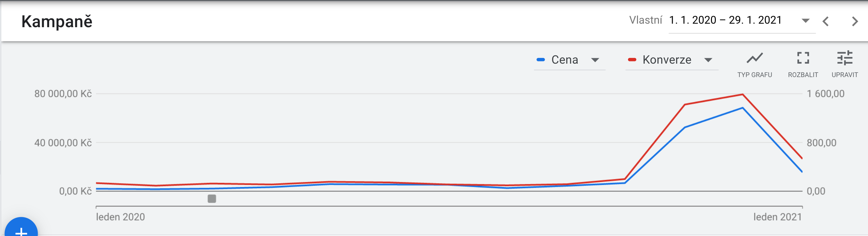This screenshot has width=868, height=236.
Task: Click the peak of the blue Cena line
Action: 742,108
